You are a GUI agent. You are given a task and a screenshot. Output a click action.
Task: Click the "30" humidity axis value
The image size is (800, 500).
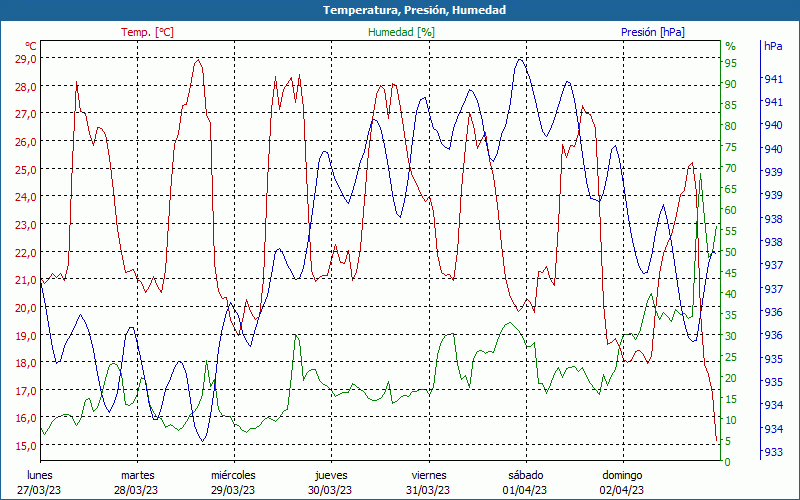click(x=731, y=336)
